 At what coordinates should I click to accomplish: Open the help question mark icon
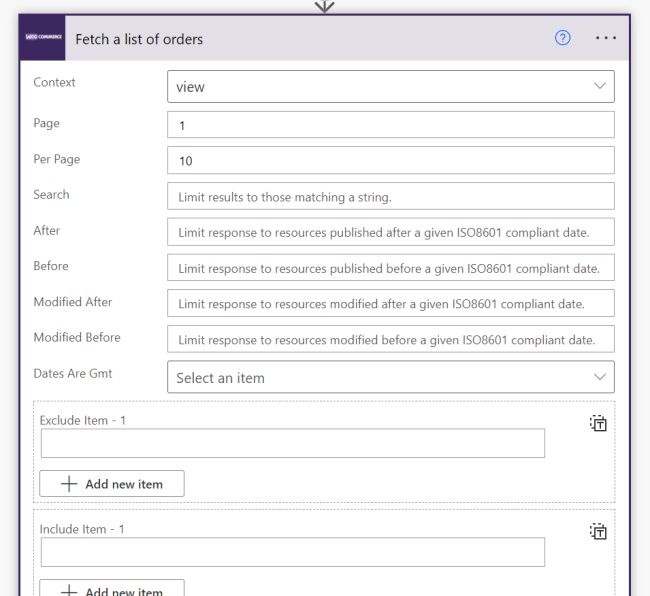(x=563, y=38)
